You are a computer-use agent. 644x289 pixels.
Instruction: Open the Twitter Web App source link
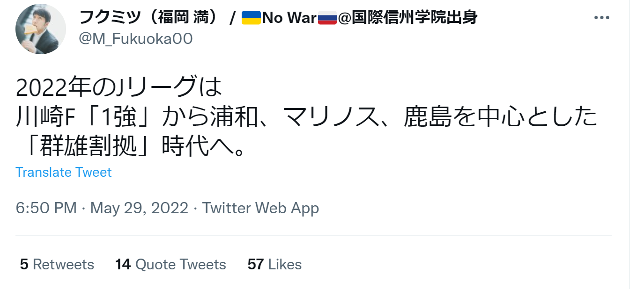pyautogui.click(x=260, y=208)
